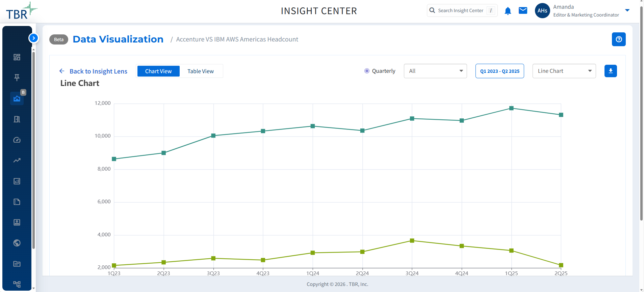Image resolution: width=644 pixels, height=292 pixels.
Task: Select the Quarterly radio button
Action: (367, 71)
